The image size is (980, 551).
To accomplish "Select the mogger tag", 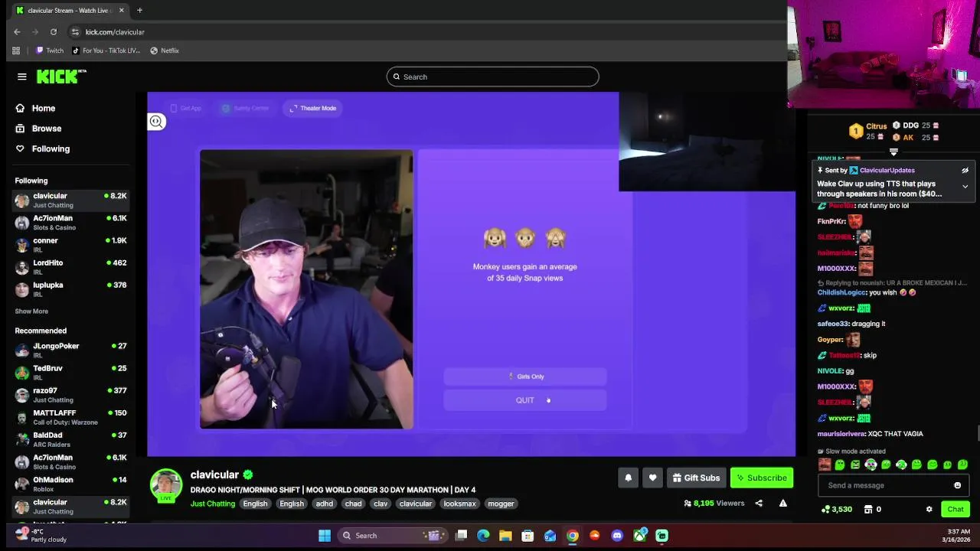I will (x=501, y=504).
